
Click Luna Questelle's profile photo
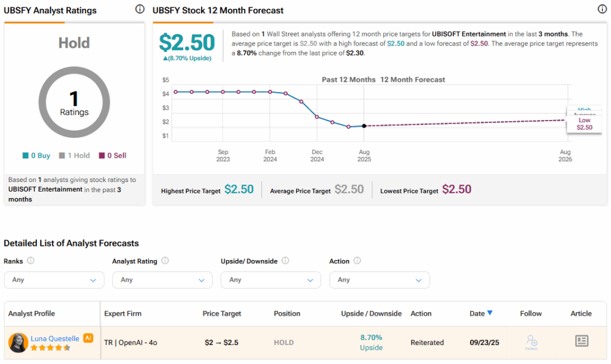coord(18,343)
